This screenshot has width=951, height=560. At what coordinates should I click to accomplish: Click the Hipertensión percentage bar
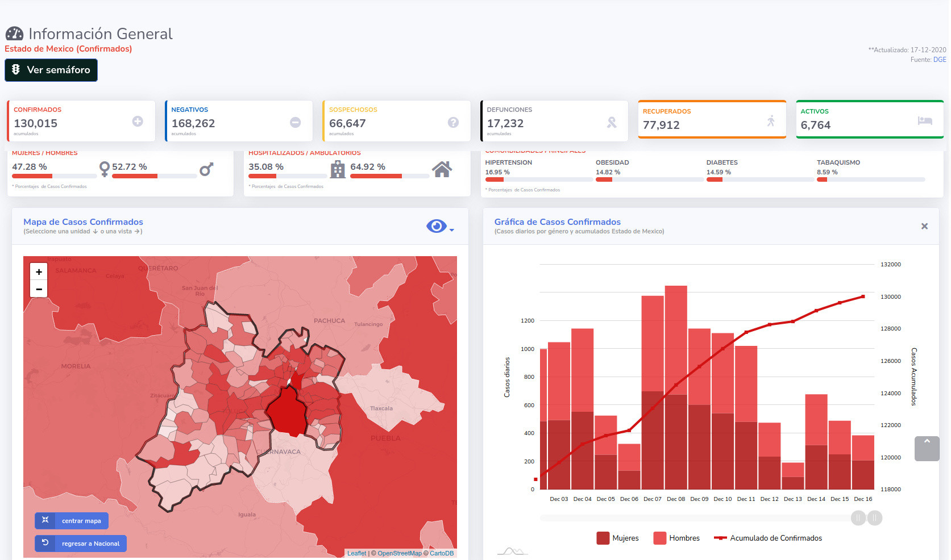538,179
